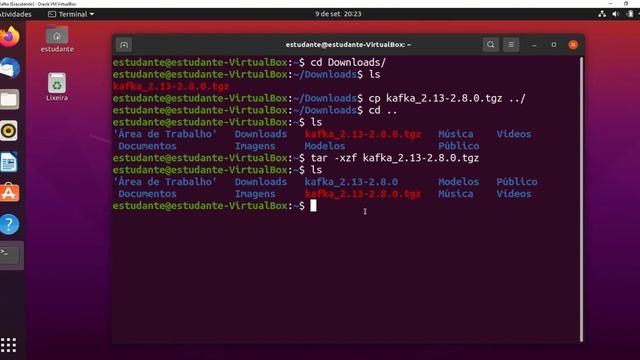Minimize the terminal window

tap(534, 45)
